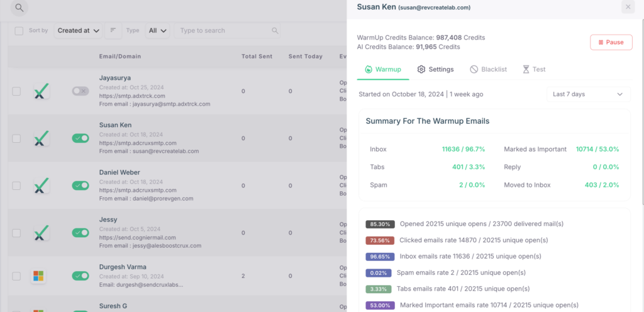Enable the warmup toggle for Jayasurya

tap(80, 91)
